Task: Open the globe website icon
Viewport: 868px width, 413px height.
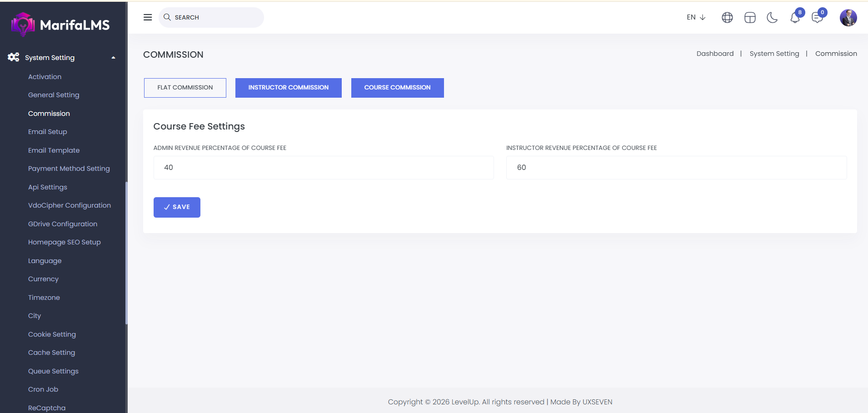Action: pyautogui.click(x=727, y=18)
